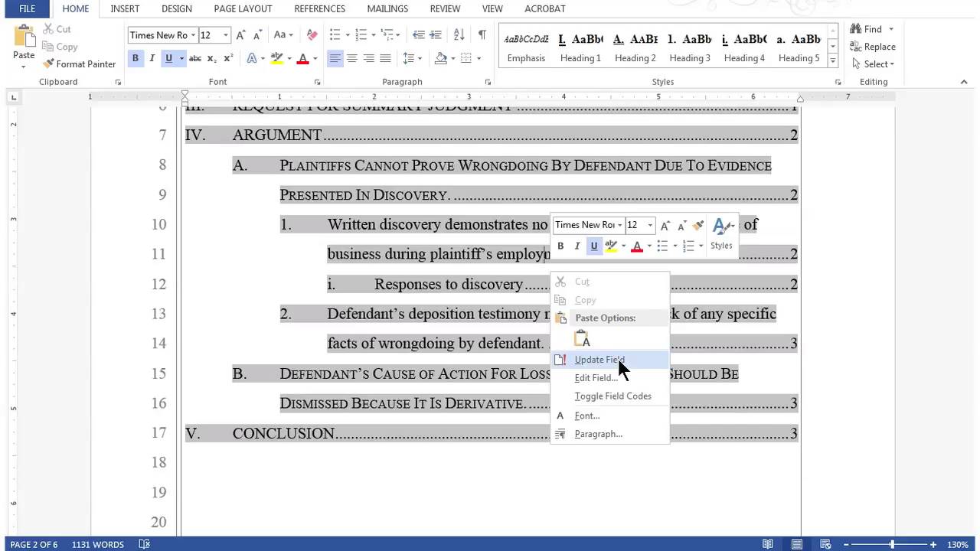Viewport: 980px width, 551px height.
Task: Switch to the REFERENCES tab
Action: point(319,9)
